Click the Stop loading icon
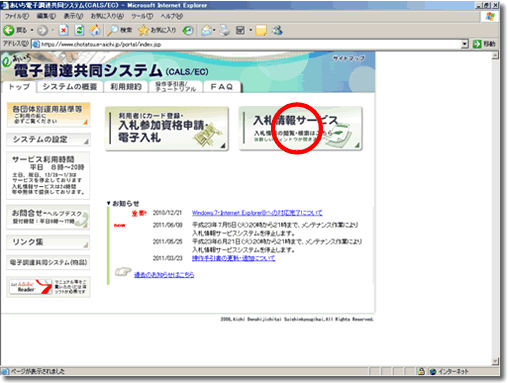The image size is (508, 383). (x=63, y=31)
